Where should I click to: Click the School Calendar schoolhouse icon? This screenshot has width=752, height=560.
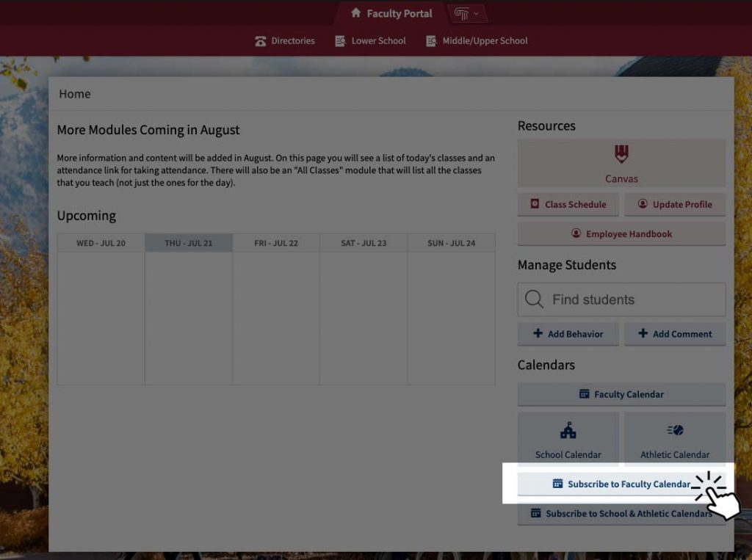click(x=568, y=431)
